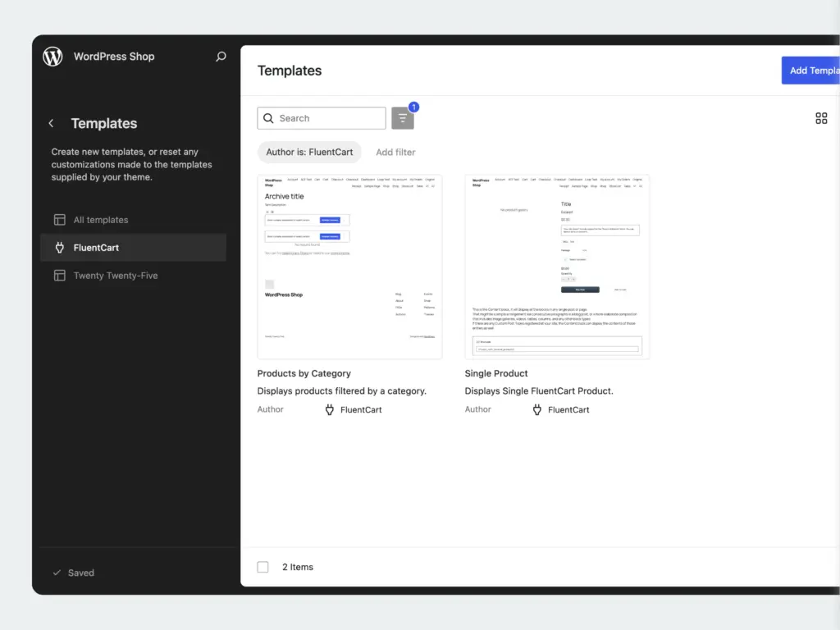Click FluentCart author name under Single Product
Image resolution: width=840 pixels, height=630 pixels.
pos(568,410)
